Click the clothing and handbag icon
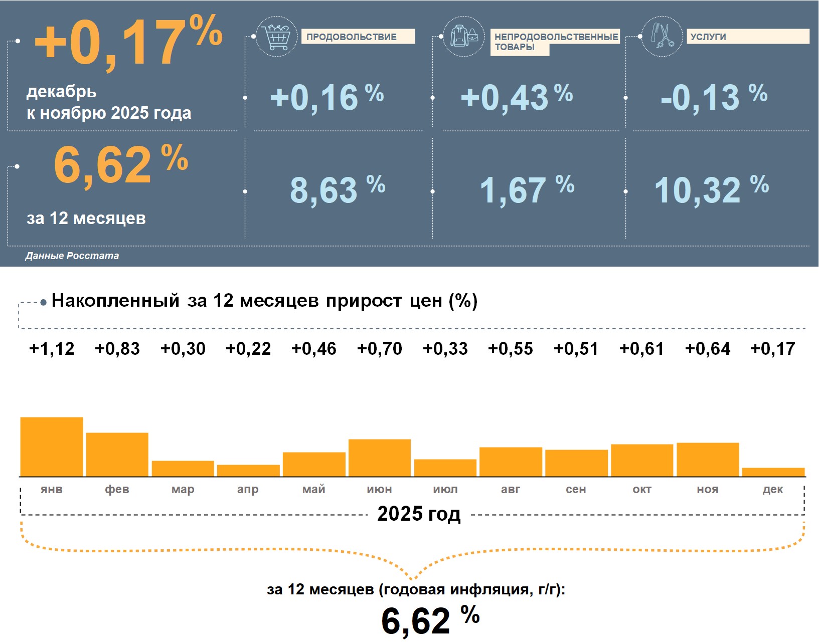The width and height of the screenshot is (819, 644). (464, 37)
